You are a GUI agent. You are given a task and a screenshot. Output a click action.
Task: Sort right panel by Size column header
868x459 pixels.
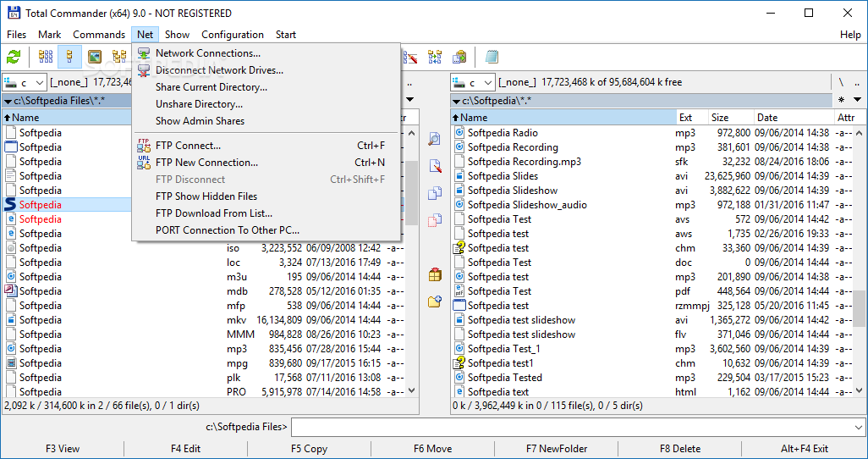731,118
